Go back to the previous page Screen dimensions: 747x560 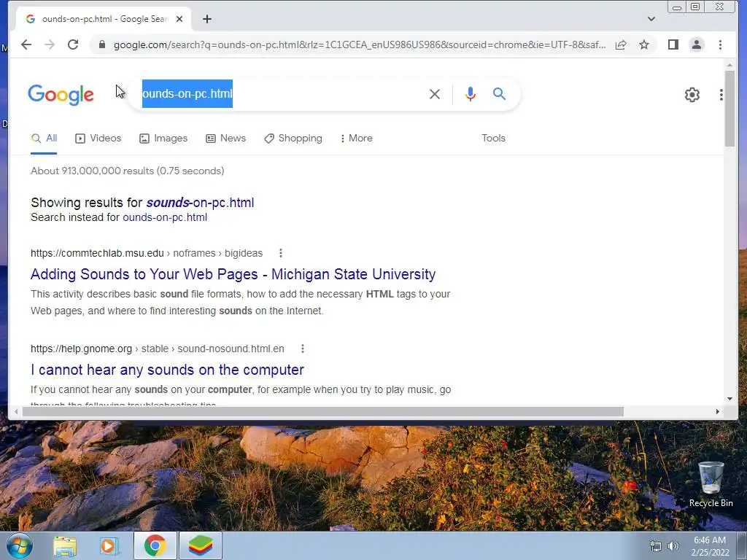pos(26,44)
